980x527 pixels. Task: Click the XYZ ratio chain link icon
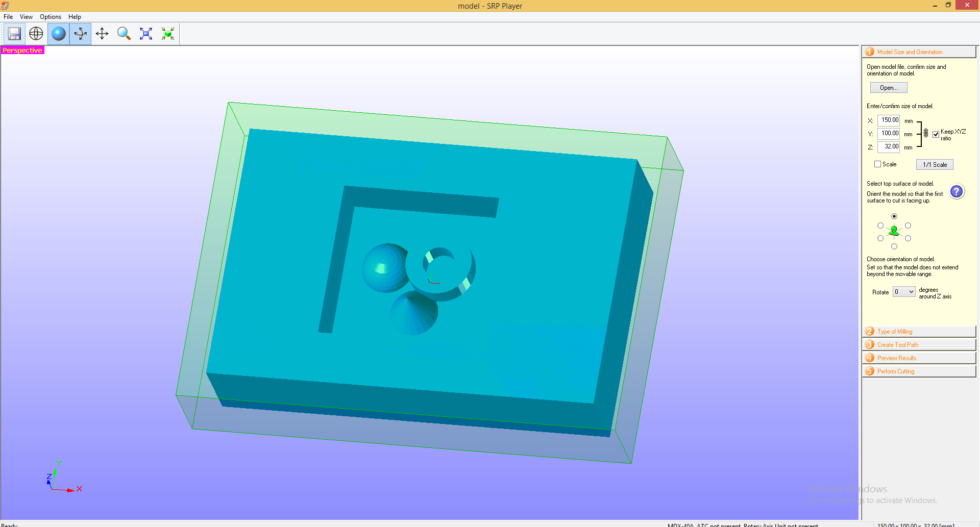pyautogui.click(x=926, y=133)
